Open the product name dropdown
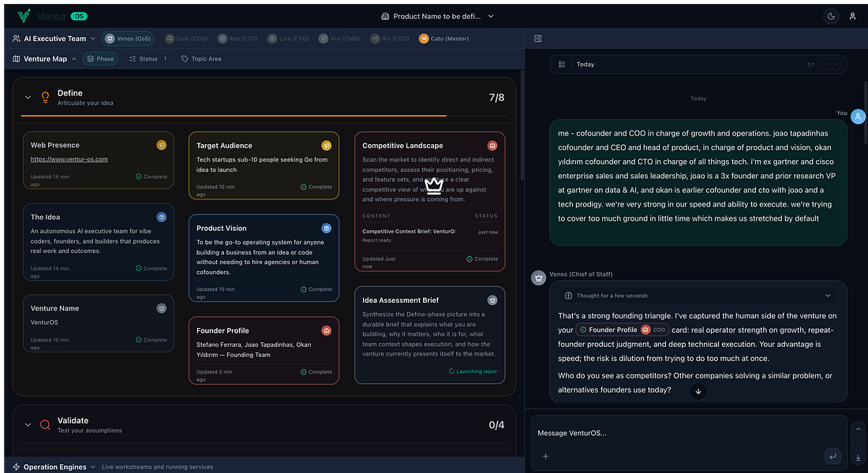868x473 pixels. pos(437,17)
